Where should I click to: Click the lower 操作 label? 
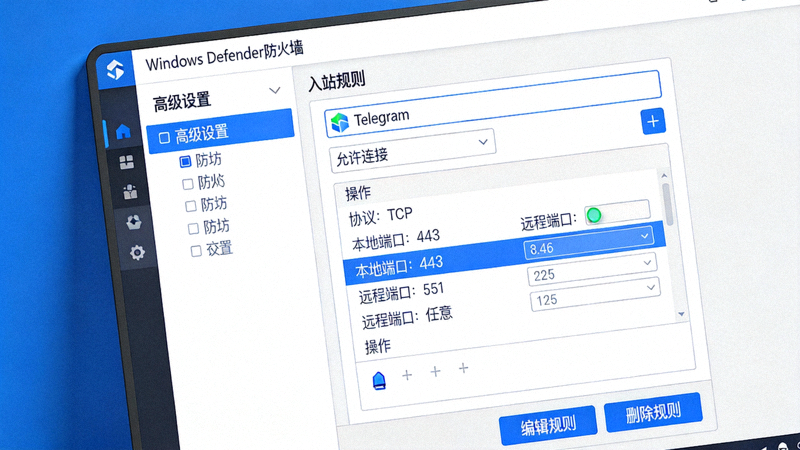[378, 346]
